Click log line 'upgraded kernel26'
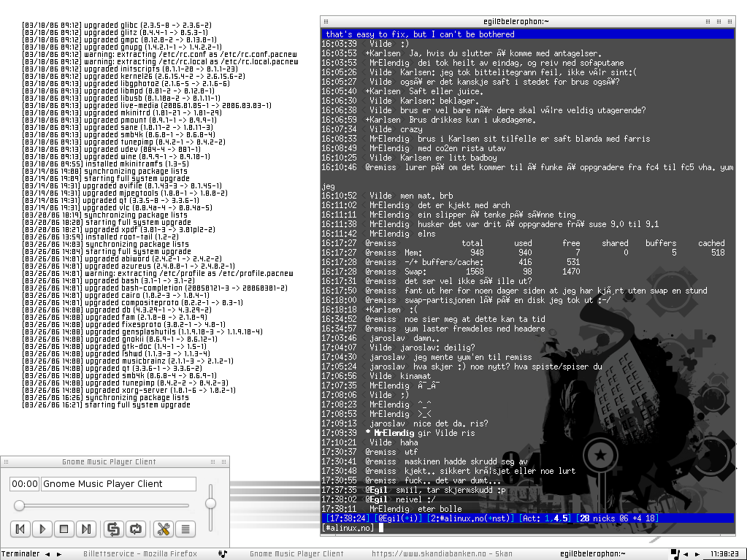This screenshot has width=747, height=560. [x=134, y=76]
